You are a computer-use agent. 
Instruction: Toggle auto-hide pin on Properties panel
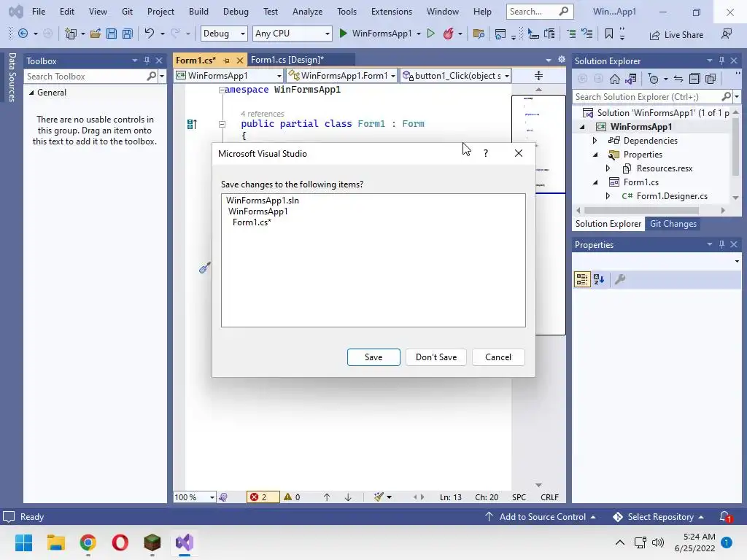coord(721,244)
